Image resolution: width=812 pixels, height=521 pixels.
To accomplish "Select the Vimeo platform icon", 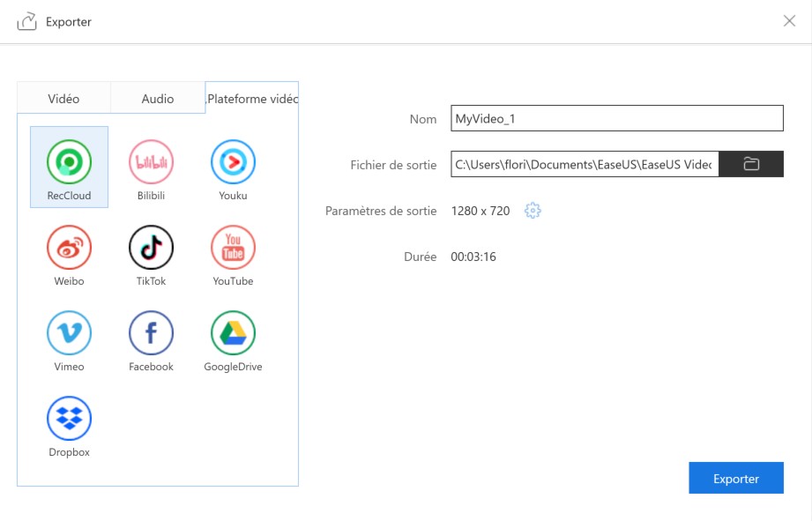I will coord(69,333).
